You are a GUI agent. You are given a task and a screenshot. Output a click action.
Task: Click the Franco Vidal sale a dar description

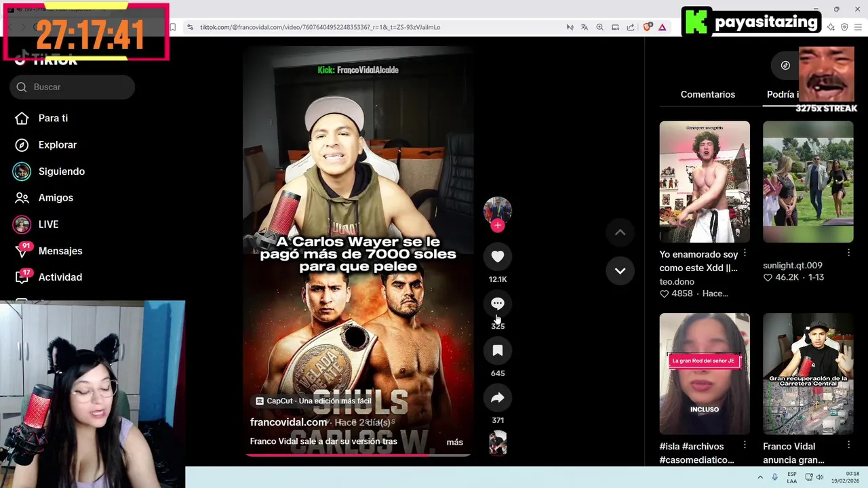[x=323, y=441]
